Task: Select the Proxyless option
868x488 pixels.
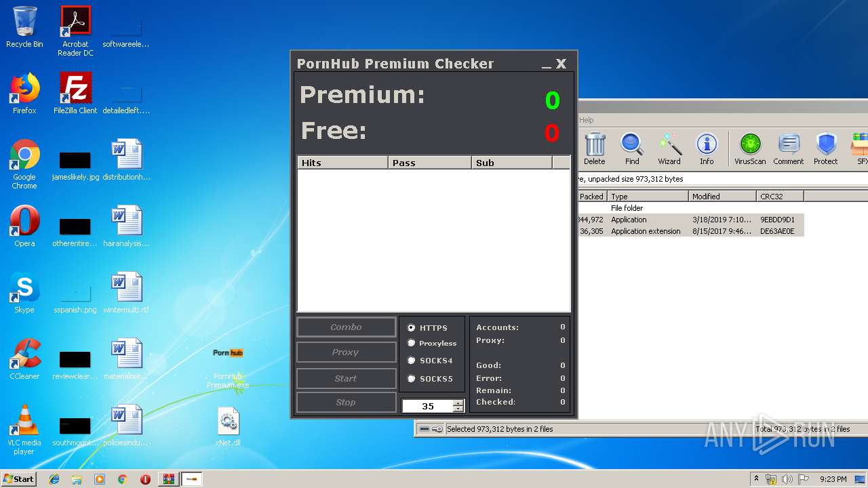Action: [431, 343]
